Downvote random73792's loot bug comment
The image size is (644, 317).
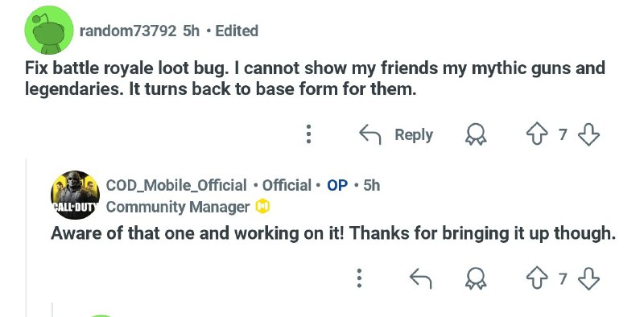(588, 134)
